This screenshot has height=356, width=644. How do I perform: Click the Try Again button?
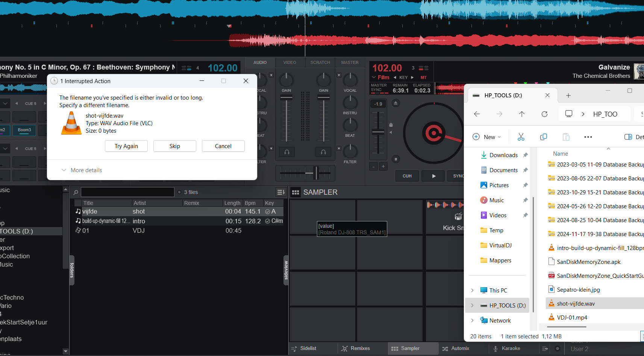[x=126, y=146]
